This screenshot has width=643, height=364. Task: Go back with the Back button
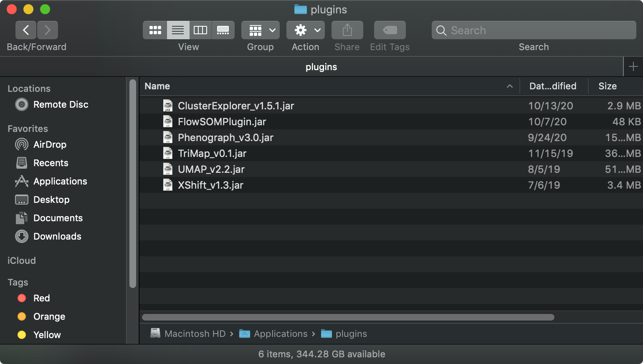pos(25,30)
